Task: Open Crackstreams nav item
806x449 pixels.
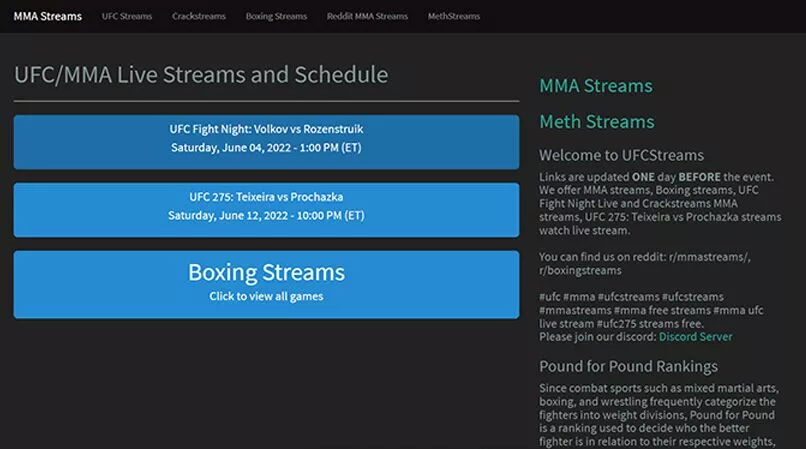Action: 199,16
